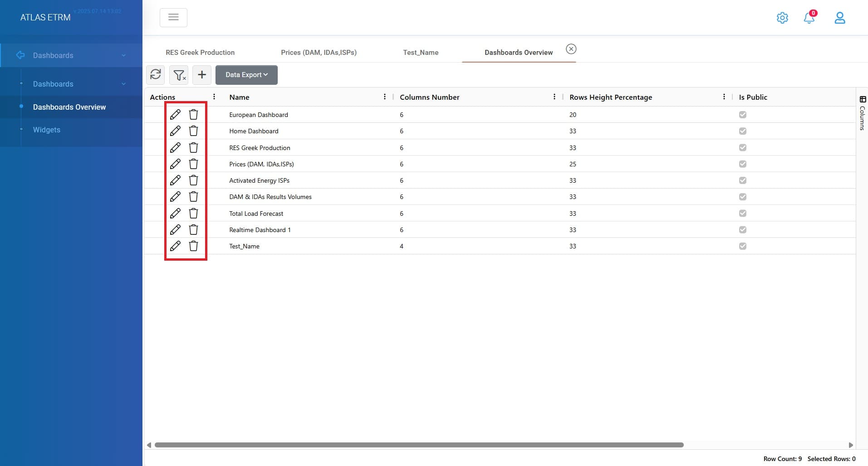The height and width of the screenshot is (466, 868).
Task: Open the Rows Height Percentage column menu
Action: [x=724, y=97]
